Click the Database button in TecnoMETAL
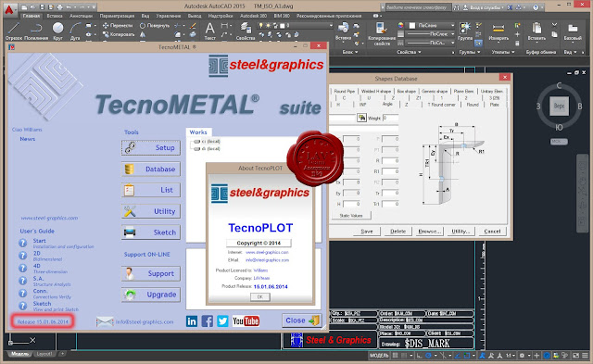The width and height of the screenshot is (593, 364). pos(151,169)
